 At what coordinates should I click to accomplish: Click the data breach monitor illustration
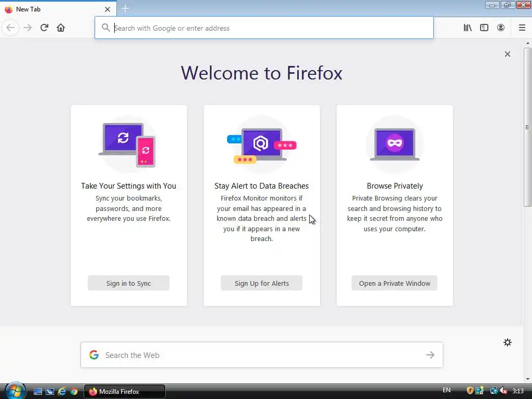point(262,144)
